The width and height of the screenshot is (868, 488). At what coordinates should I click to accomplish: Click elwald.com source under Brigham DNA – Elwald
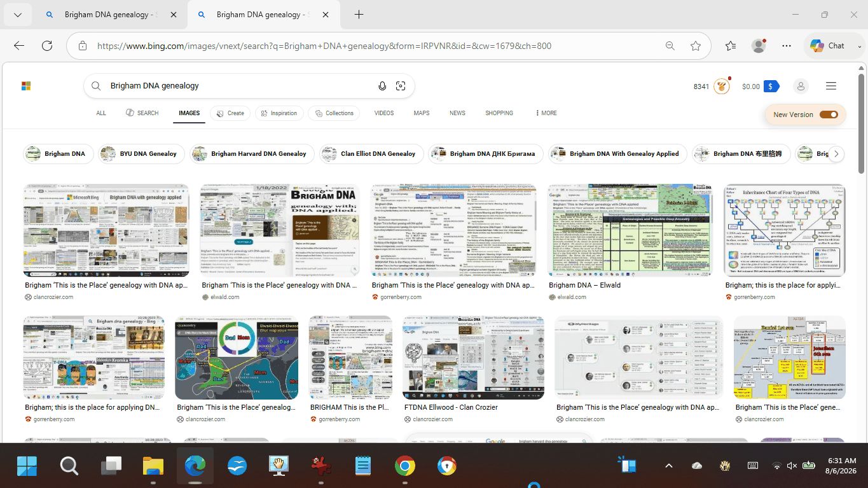[572, 297]
